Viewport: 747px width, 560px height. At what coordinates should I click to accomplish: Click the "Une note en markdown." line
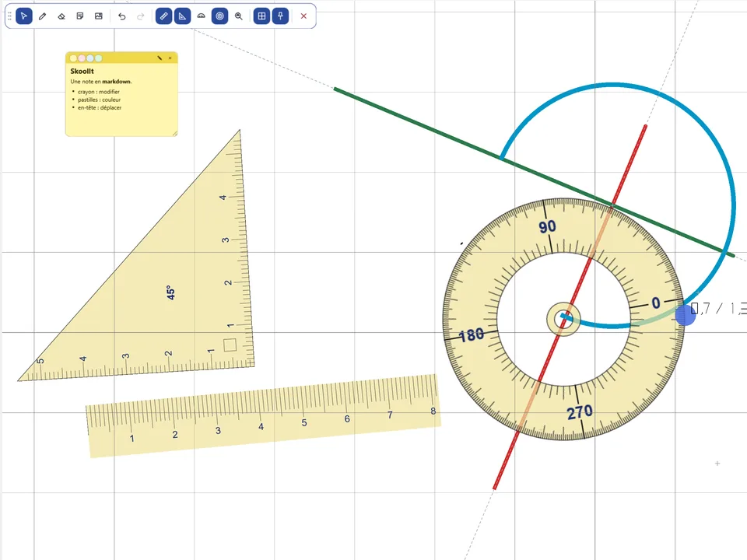[x=101, y=82]
